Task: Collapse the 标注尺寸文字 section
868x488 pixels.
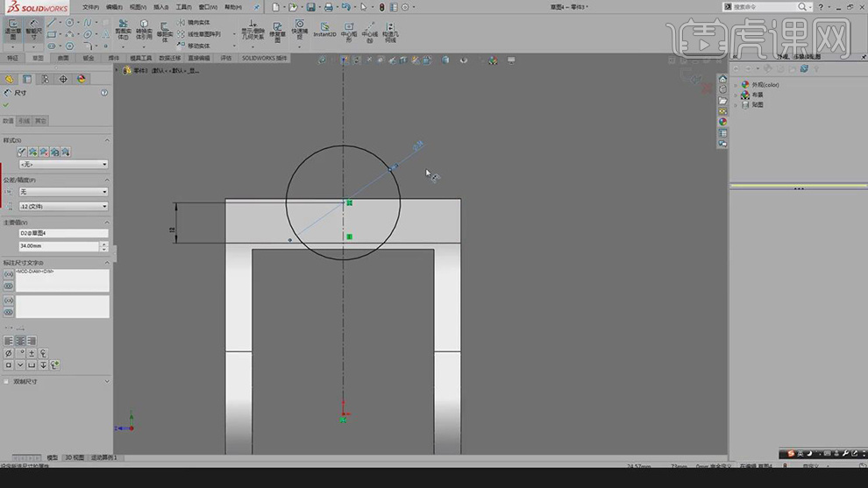Action: (x=107, y=263)
